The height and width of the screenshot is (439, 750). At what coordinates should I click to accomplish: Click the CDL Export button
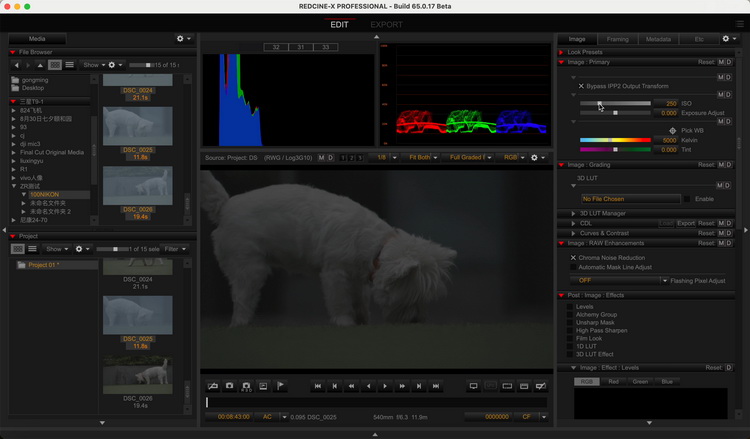(686, 223)
